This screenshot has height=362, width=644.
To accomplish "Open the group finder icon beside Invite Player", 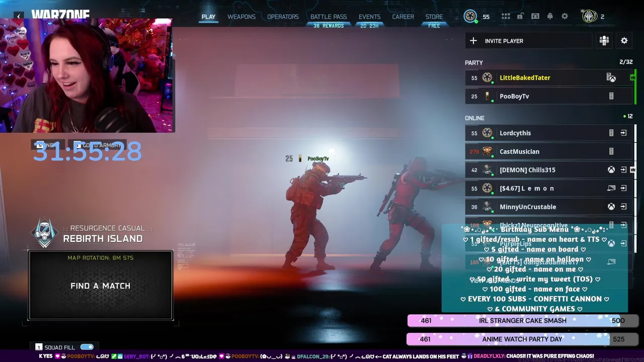I will click(604, 41).
